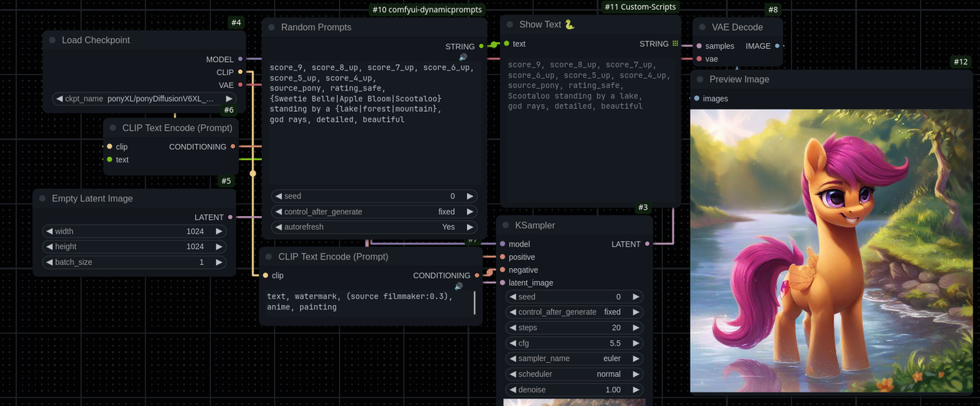Click the model input port on KSampler

point(502,244)
